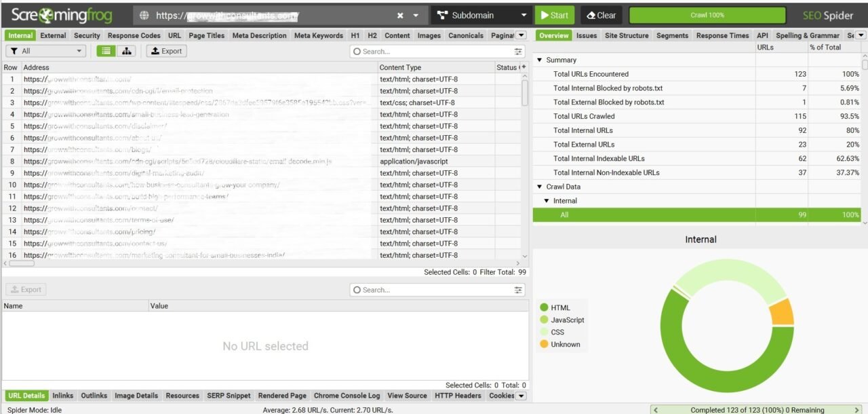Collapse the Summary section in Overview
The image size is (868, 414).
tap(540, 60)
